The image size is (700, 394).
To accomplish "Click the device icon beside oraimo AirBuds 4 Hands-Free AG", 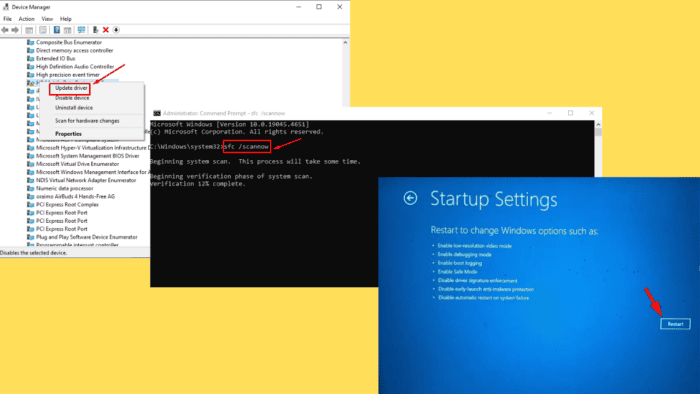I will (30, 196).
